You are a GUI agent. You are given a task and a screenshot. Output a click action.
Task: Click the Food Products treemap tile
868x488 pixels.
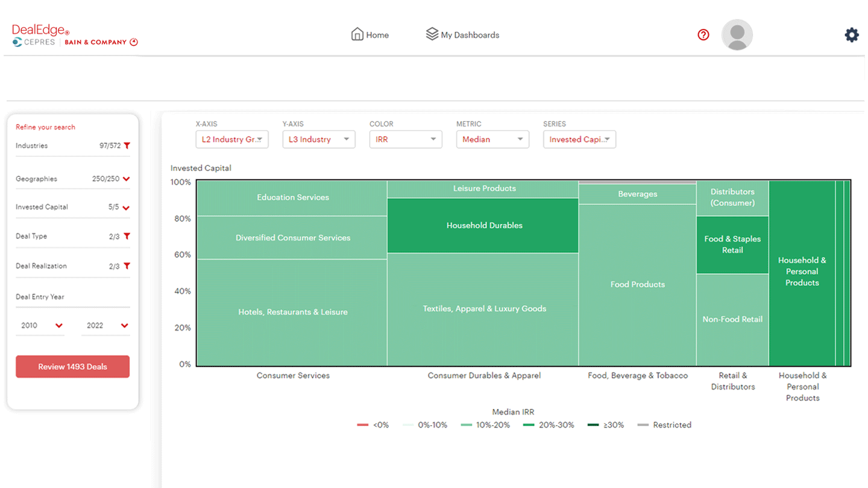637,284
